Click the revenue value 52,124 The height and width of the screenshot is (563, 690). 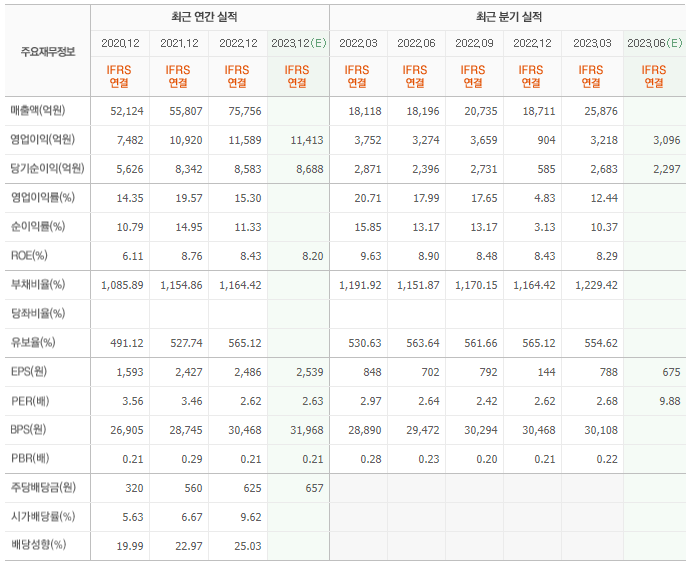[x=127, y=111]
